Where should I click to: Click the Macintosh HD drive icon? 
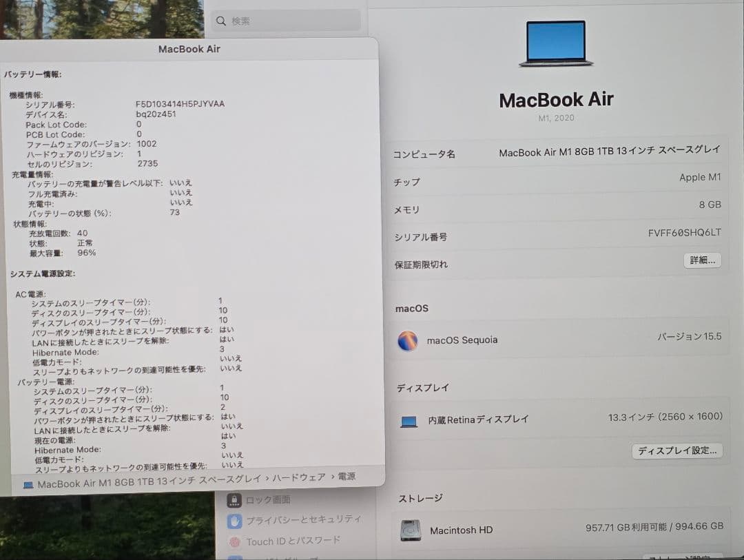[x=410, y=530]
